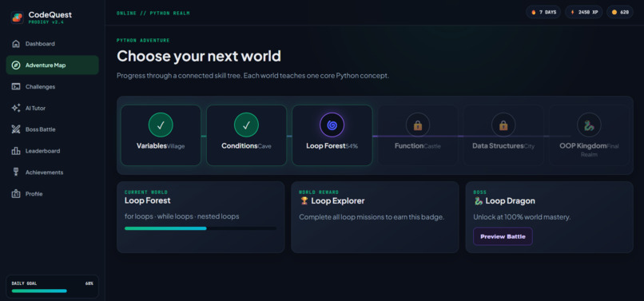
Task: Open the Profile page
Action: (52, 194)
